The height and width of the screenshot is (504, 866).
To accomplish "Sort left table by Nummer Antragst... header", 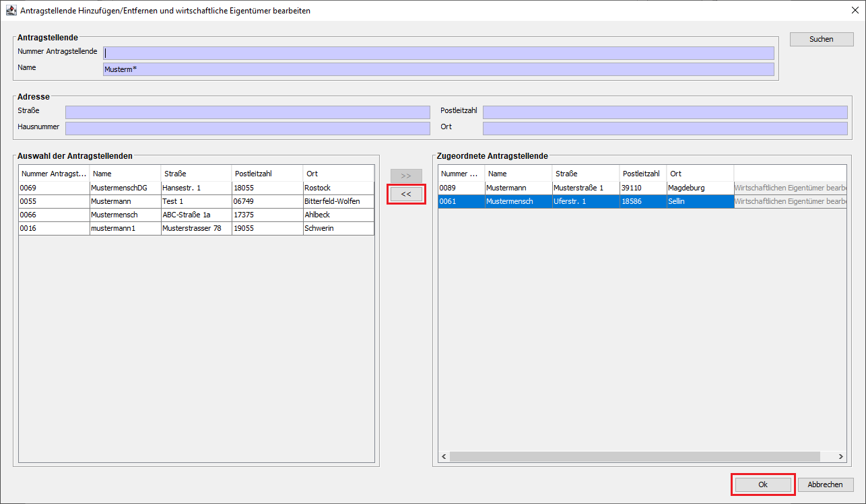I will point(54,174).
